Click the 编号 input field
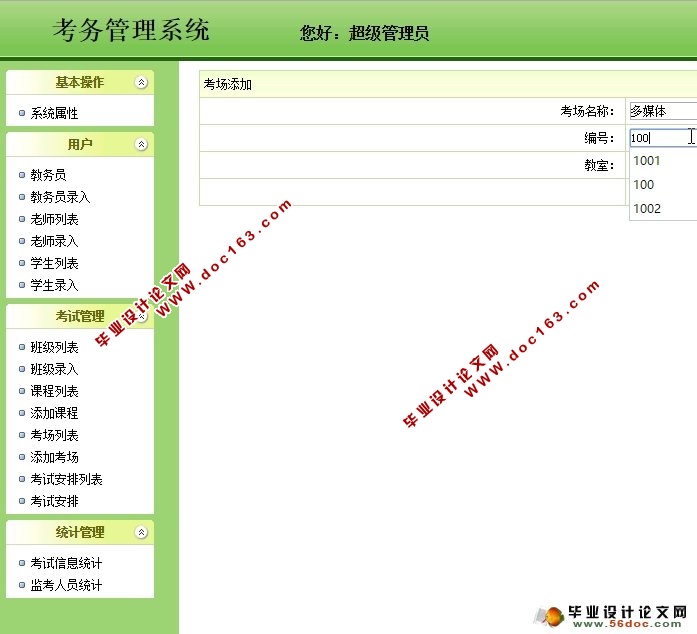 (x=663, y=138)
